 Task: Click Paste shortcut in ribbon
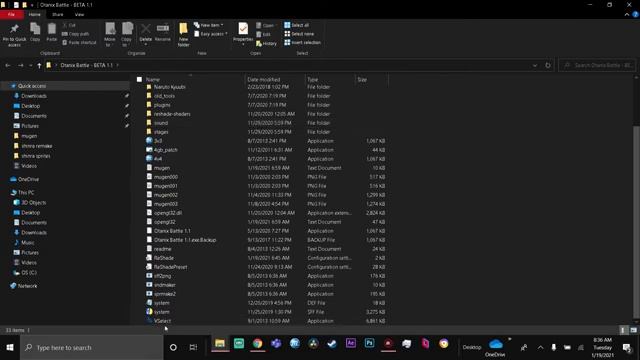(80, 42)
